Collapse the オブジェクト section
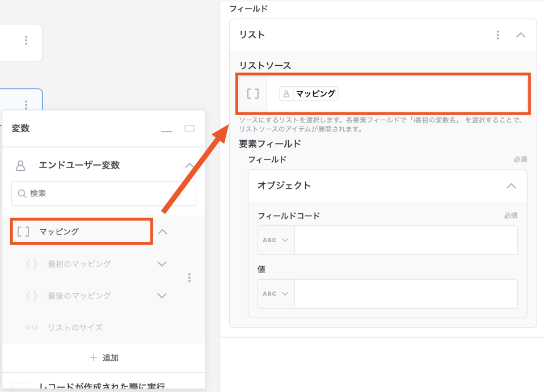The image size is (544, 392). (x=511, y=186)
